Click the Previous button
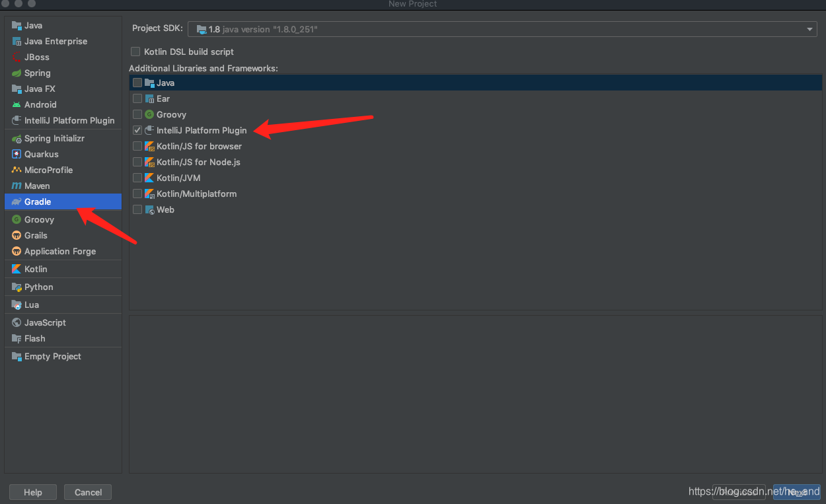The image size is (826, 504). tap(739, 492)
